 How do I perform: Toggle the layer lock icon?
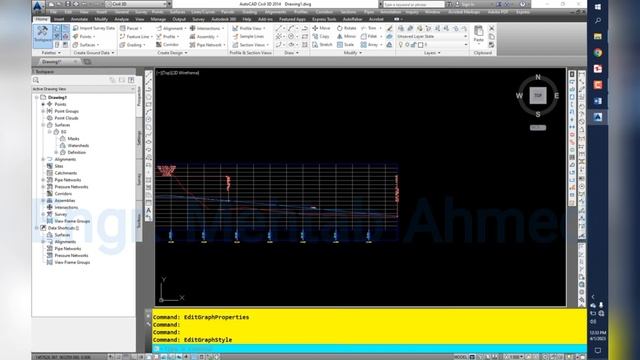[x=413, y=45]
